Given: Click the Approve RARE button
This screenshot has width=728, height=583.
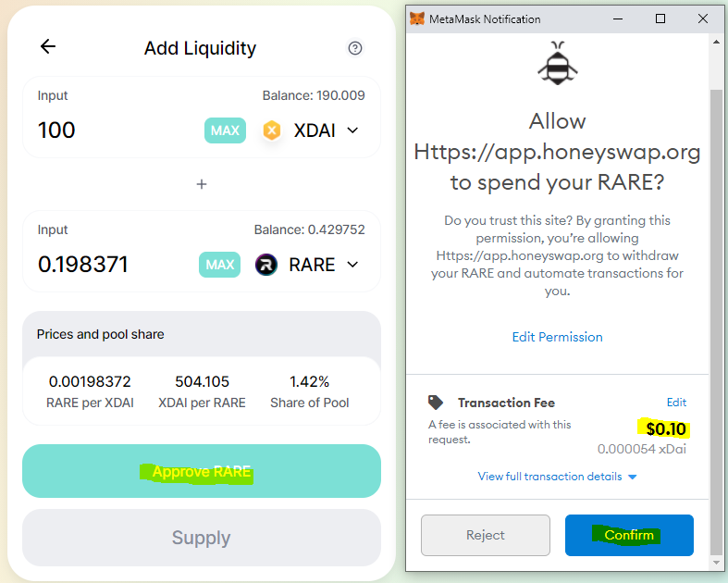Looking at the screenshot, I should 202,471.
